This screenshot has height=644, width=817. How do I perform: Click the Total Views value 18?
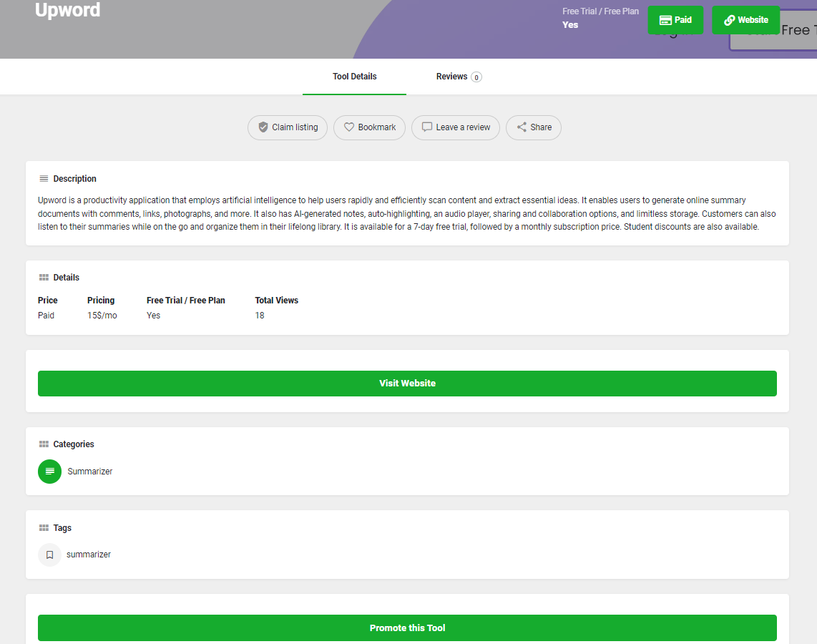260,316
